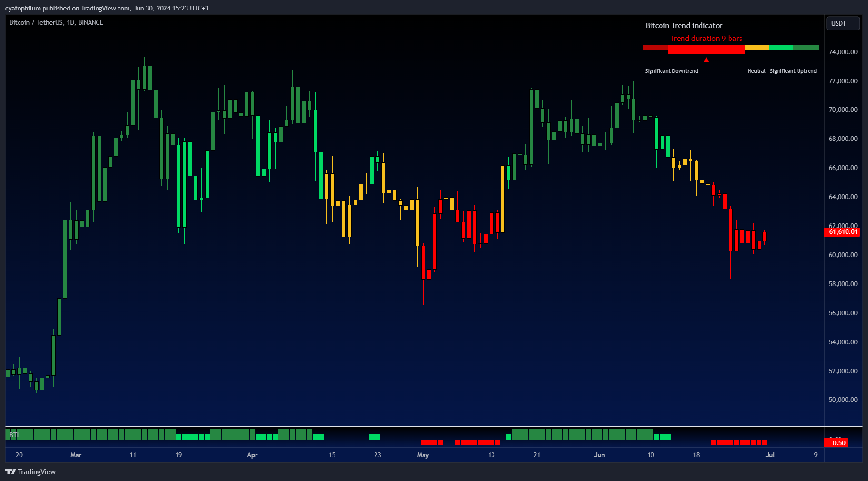
Task: Click the current price label 61,610.01
Action: click(x=843, y=232)
